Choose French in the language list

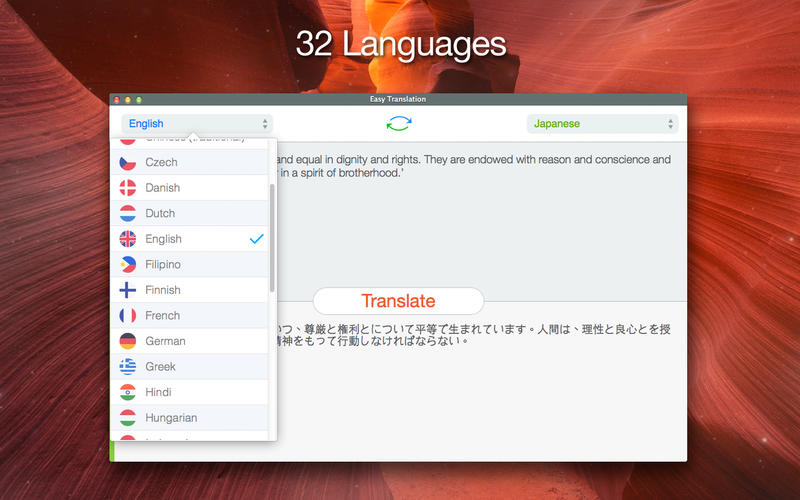tap(189, 315)
